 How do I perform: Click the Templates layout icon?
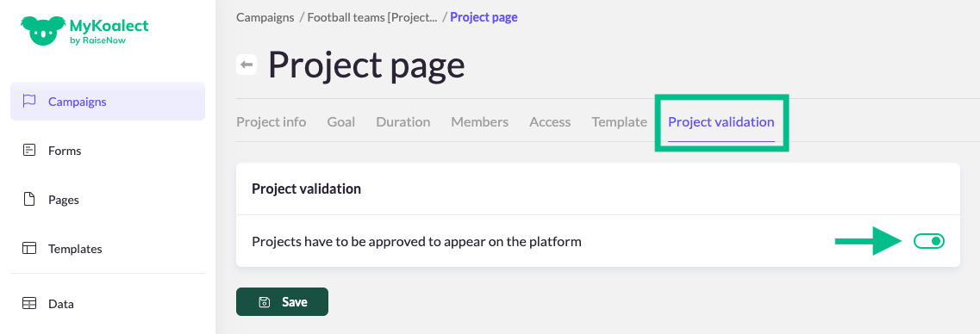(x=28, y=248)
